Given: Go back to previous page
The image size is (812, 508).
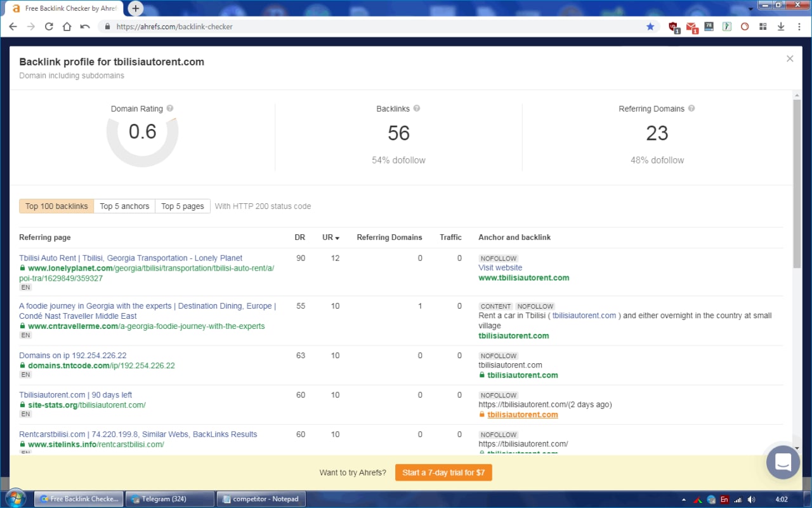Looking at the screenshot, I should click(13, 27).
